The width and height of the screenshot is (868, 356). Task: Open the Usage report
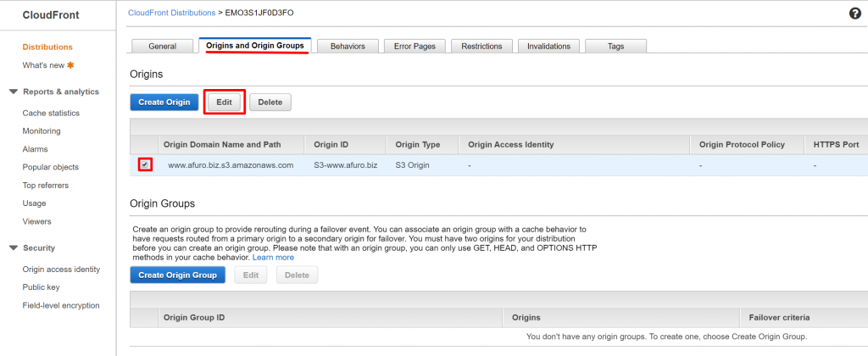tap(34, 203)
